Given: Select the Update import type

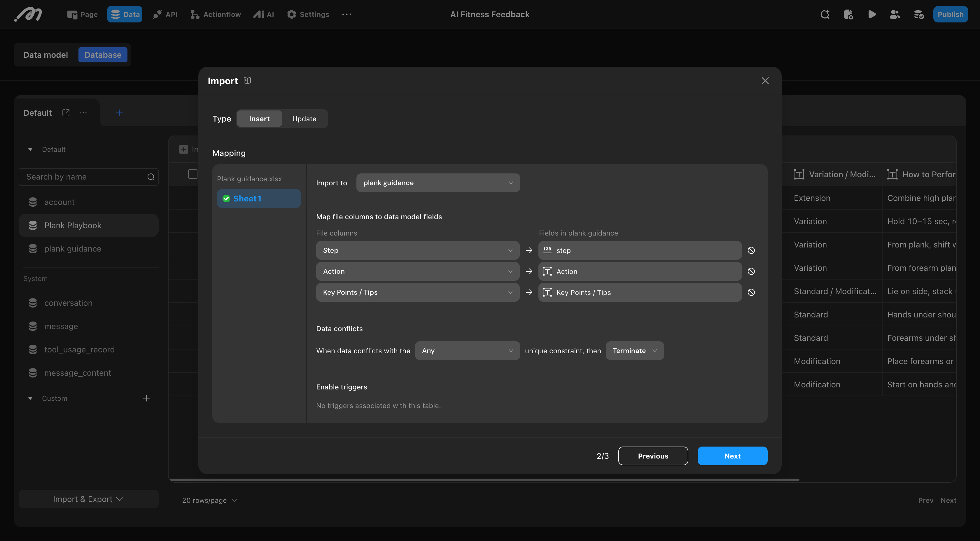Looking at the screenshot, I should click(304, 119).
